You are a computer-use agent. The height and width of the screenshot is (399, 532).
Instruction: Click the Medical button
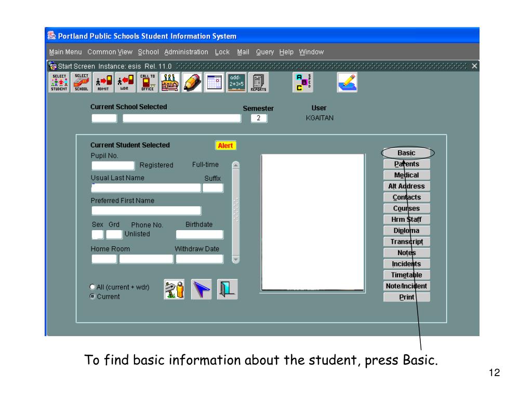(406, 175)
